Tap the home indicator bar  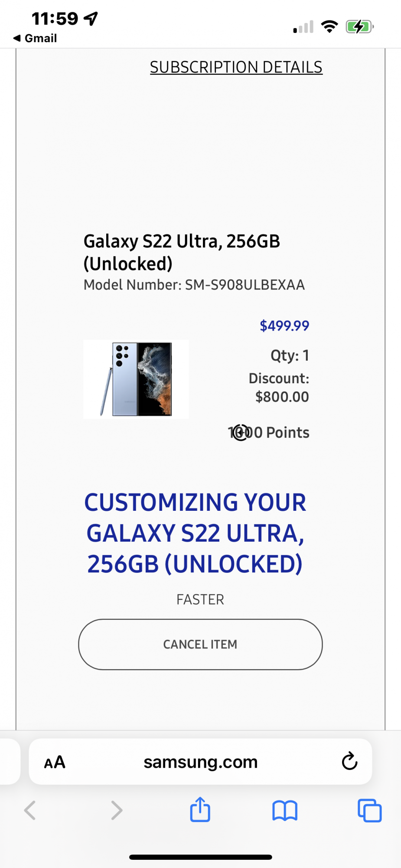tap(200, 857)
